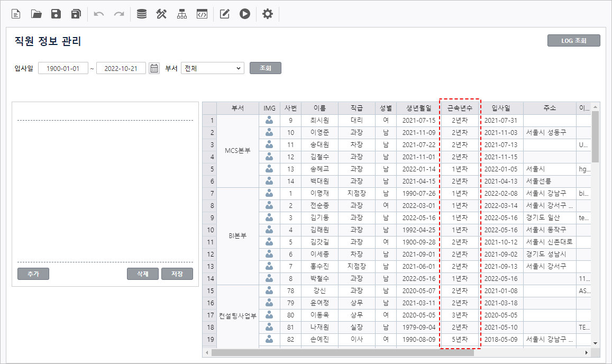Click the start date field 1900-01-01
The image size is (612, 364).
tap(63, 68)
